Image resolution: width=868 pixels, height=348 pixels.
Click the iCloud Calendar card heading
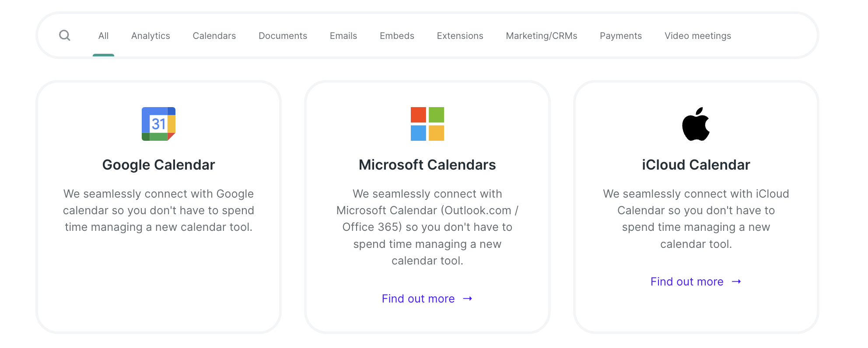[x=696, y=165]
